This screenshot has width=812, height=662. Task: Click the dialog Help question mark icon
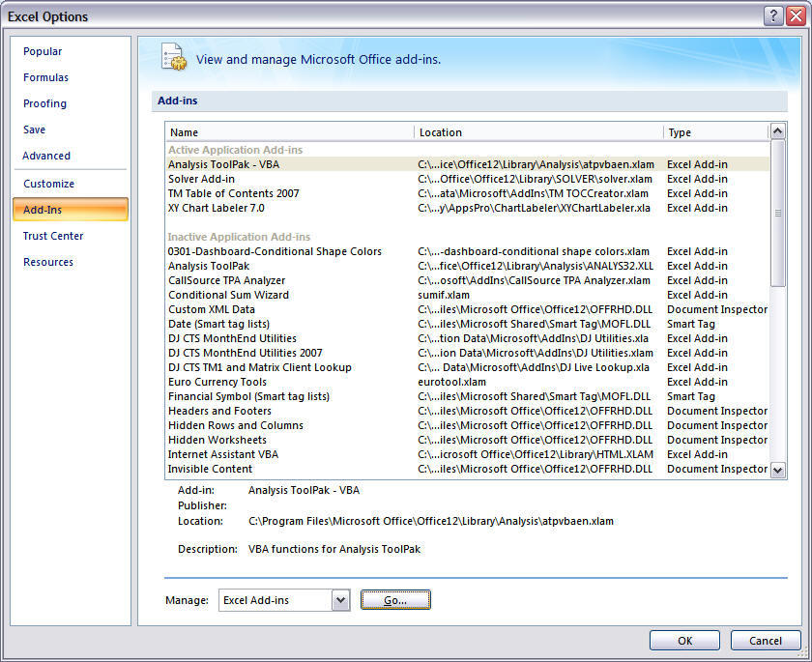[x=773, y=16]
